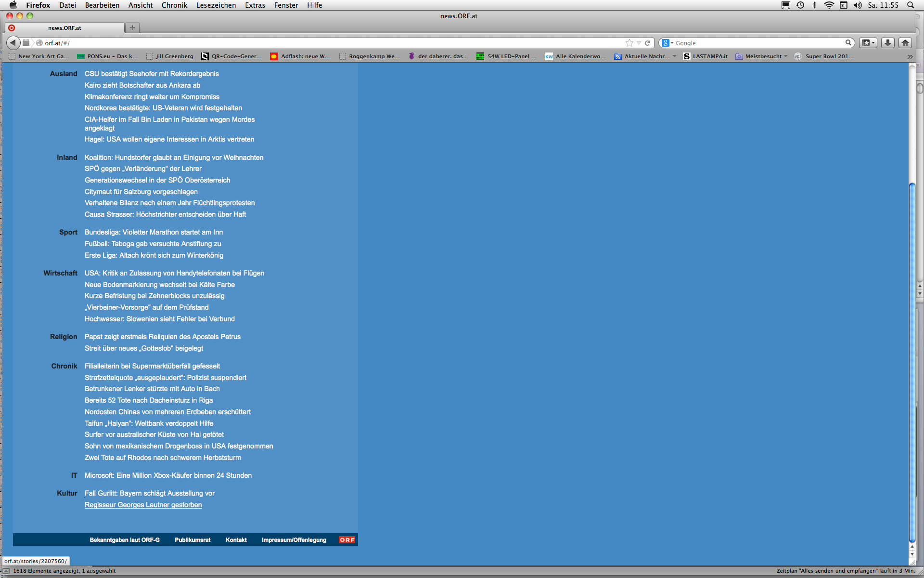The image size is (924, 578).
Task: Open Impressum/Offenlegung footer link
Action: [x=294, y=540]
